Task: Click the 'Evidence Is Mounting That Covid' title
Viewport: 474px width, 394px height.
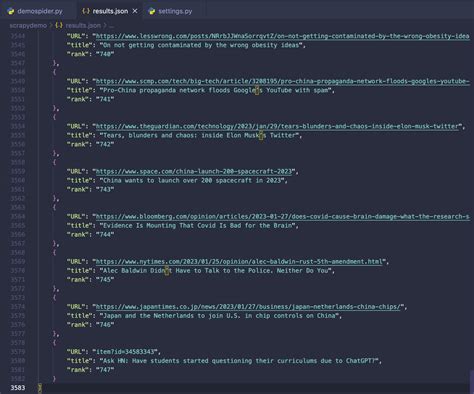Action: 197,226
